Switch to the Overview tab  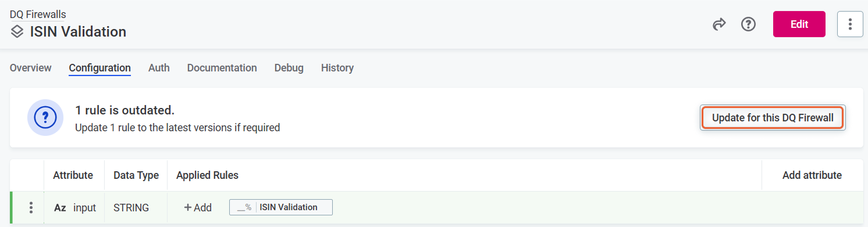click(31, 68)
